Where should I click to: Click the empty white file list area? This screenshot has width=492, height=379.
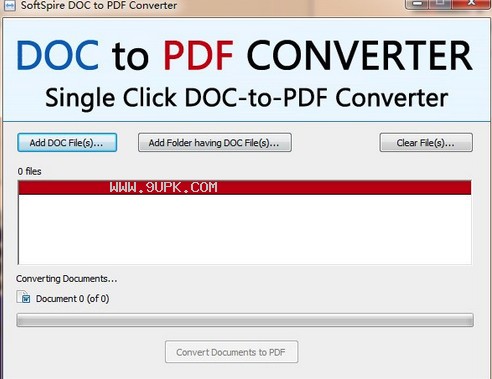point(245,229)
